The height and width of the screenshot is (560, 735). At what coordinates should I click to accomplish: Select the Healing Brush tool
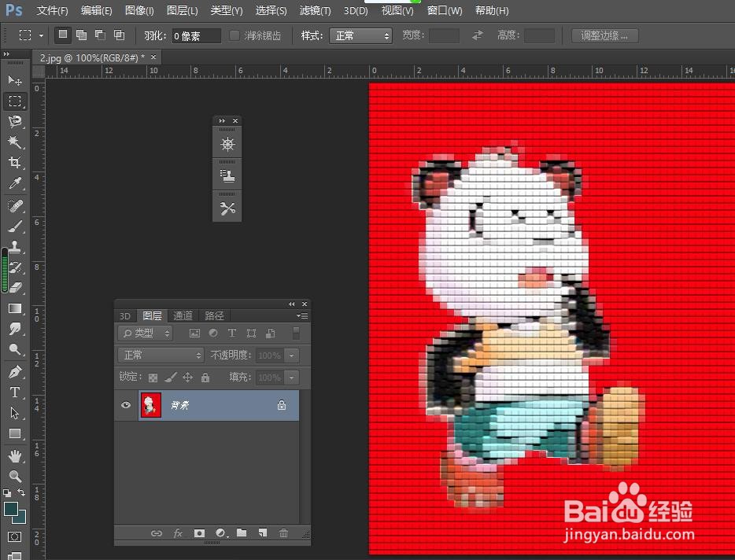click(x=14, y=206)
